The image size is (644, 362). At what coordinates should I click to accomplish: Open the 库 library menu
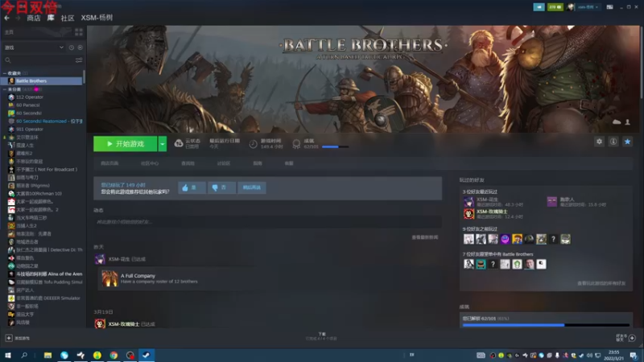pyautogui.click(x=51, y=18)
